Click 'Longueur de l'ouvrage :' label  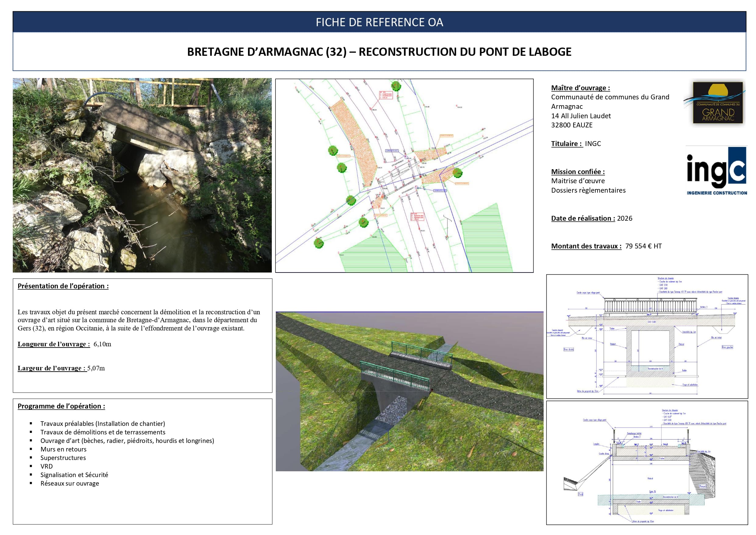tap(54, 344)
